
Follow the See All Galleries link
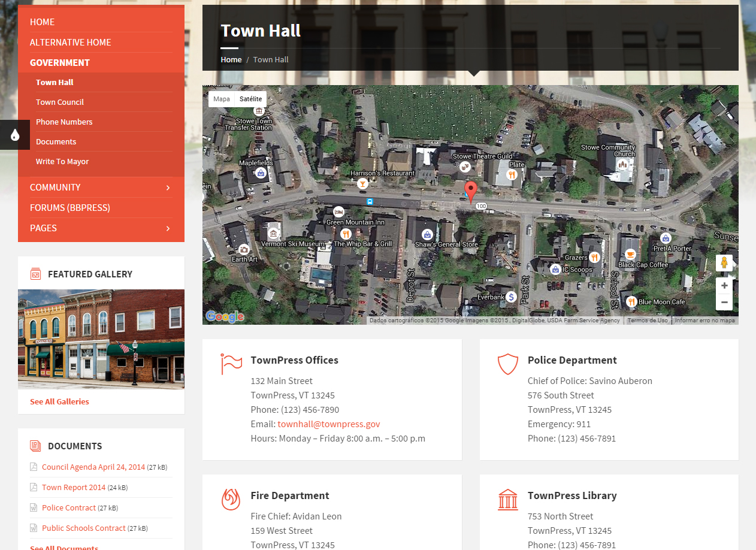click(59, 401)
